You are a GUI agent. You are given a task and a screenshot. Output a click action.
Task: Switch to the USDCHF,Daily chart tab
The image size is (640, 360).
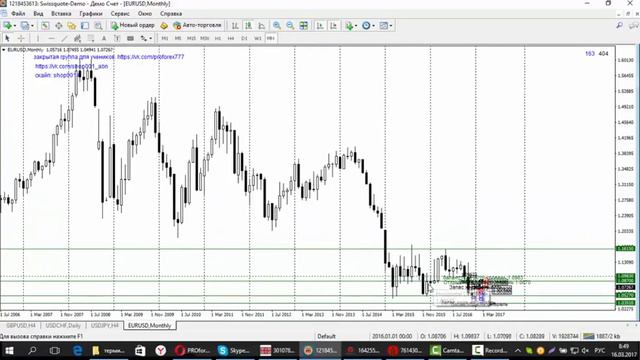coord(63,325)
